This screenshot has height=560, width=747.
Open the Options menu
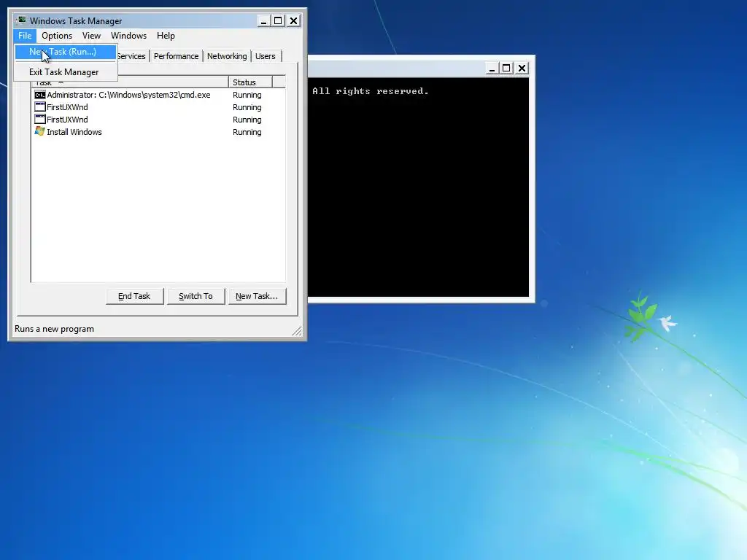coord(57,36)
